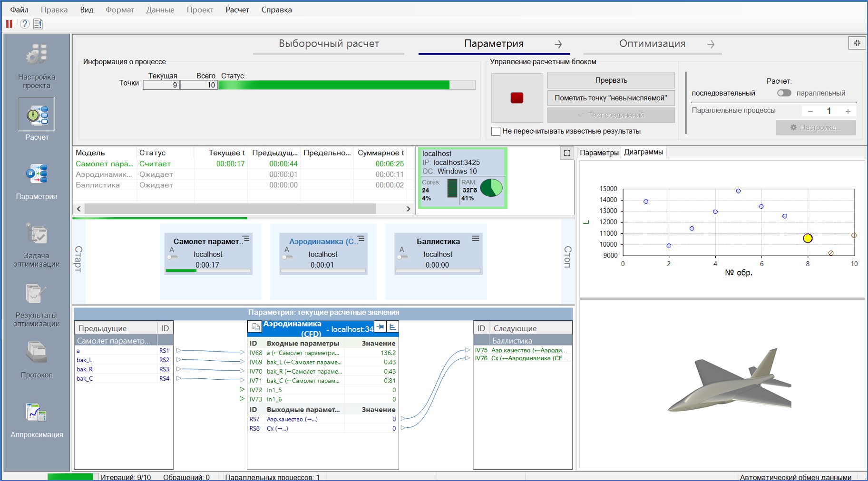868x481 pixels.
Task: Increase parallel processes with plus stepper
Action: click(848, 111)
